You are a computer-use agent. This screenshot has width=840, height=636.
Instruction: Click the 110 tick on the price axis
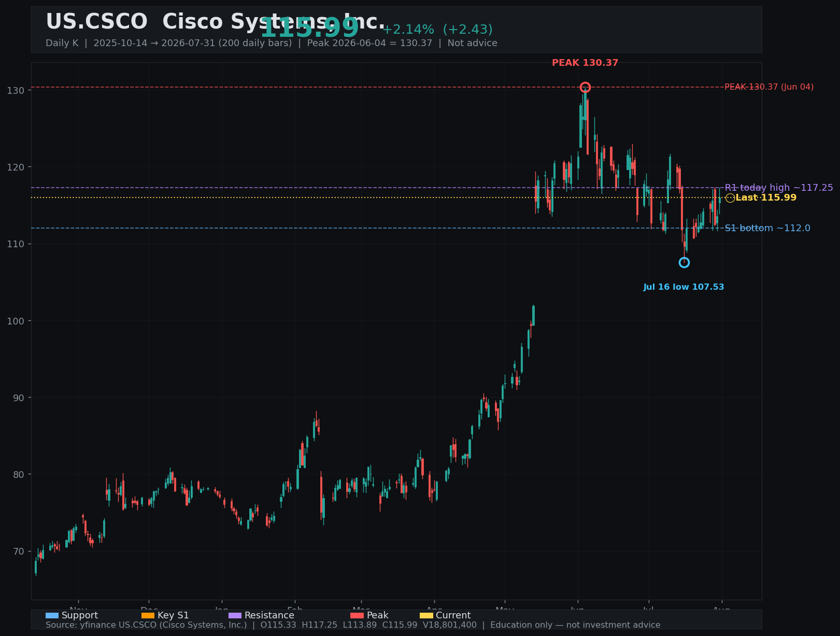click(x=16, y=244)
